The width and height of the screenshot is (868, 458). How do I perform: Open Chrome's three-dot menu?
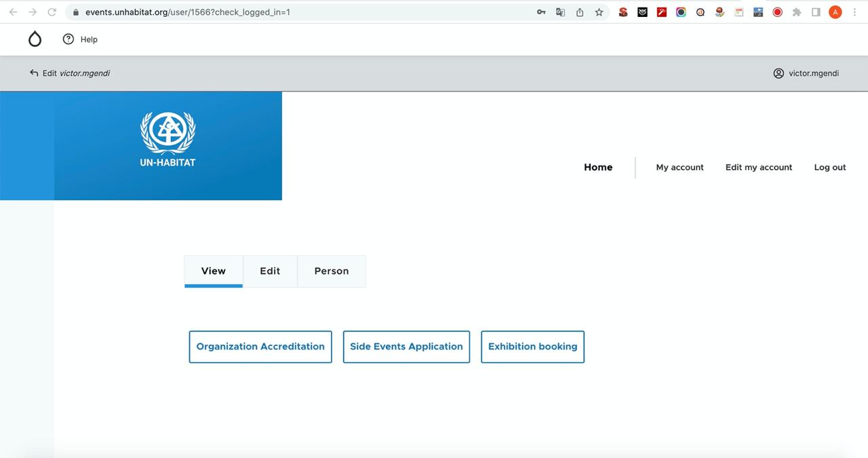(x=854, y=12)
